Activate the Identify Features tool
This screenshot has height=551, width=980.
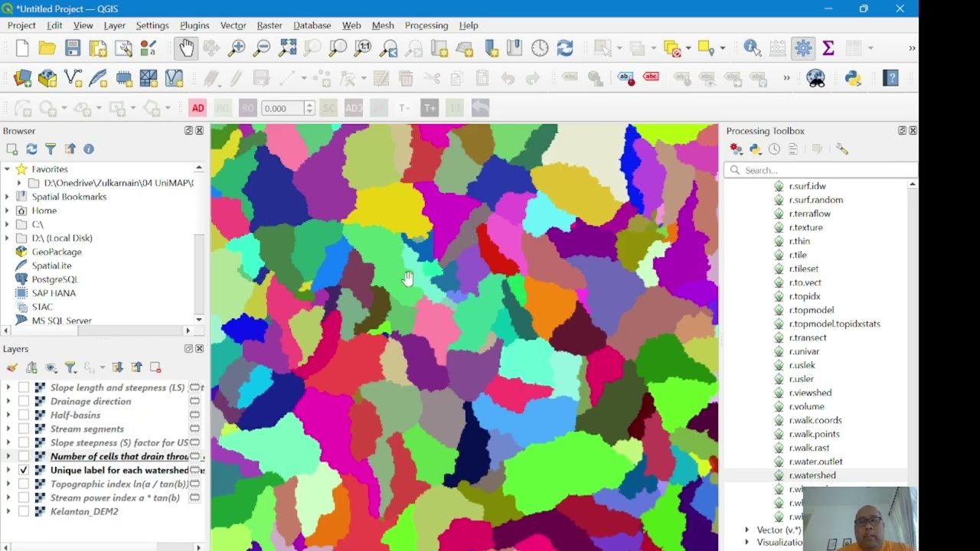(x=753, y=48)
